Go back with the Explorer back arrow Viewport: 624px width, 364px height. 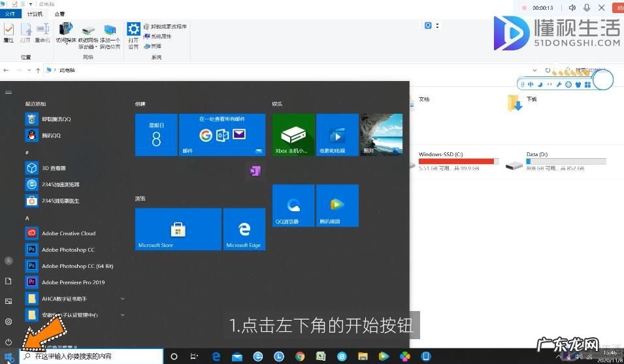point(6,70)
